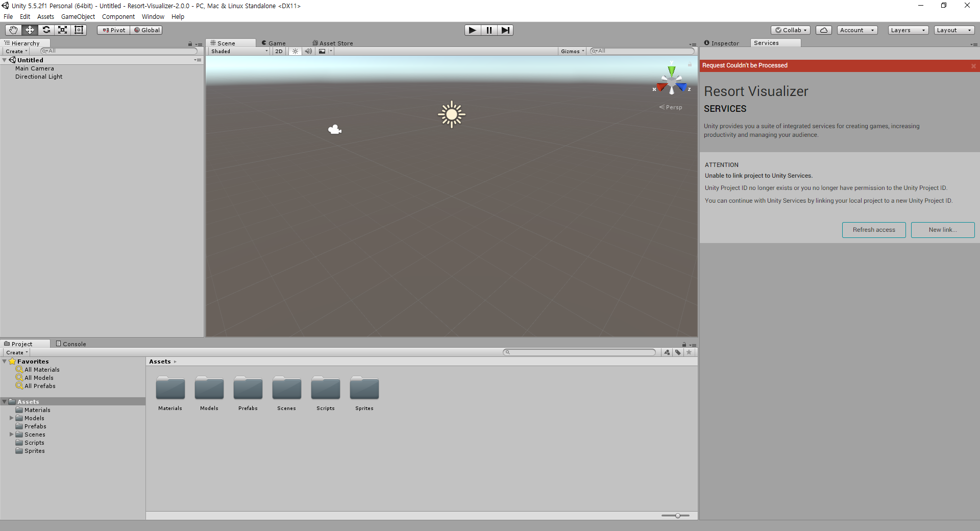The width and height of the screenshot is (980, 531).
Task: Click the Project search field
Action: pyautogui.click(x=579, y=352)
